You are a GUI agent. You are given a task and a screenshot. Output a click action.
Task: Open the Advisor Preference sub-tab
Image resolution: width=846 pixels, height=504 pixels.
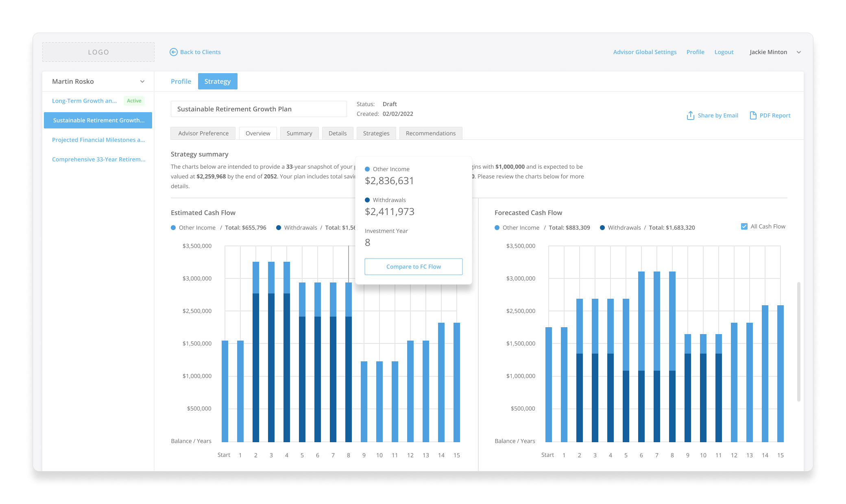coord(203,133)
